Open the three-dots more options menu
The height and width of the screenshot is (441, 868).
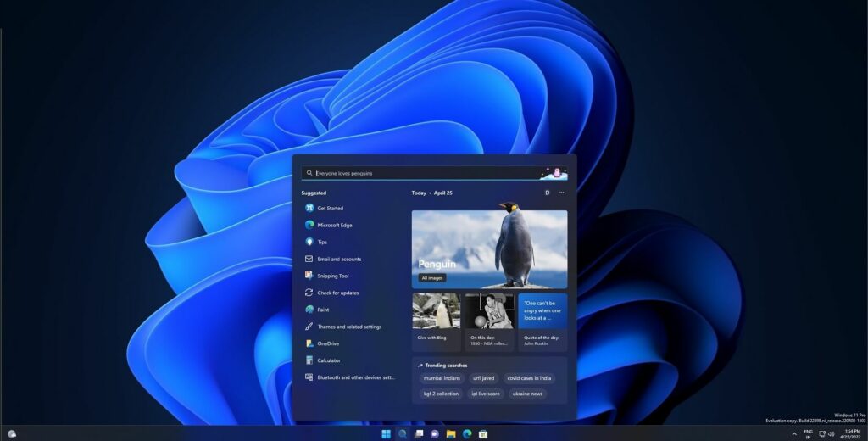pos(561,193)
